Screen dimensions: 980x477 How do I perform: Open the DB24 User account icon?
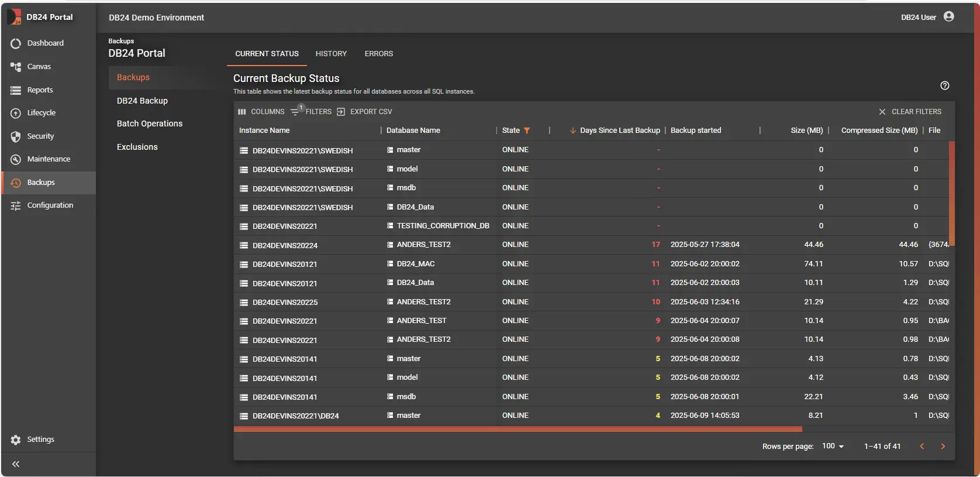[948, 17]
